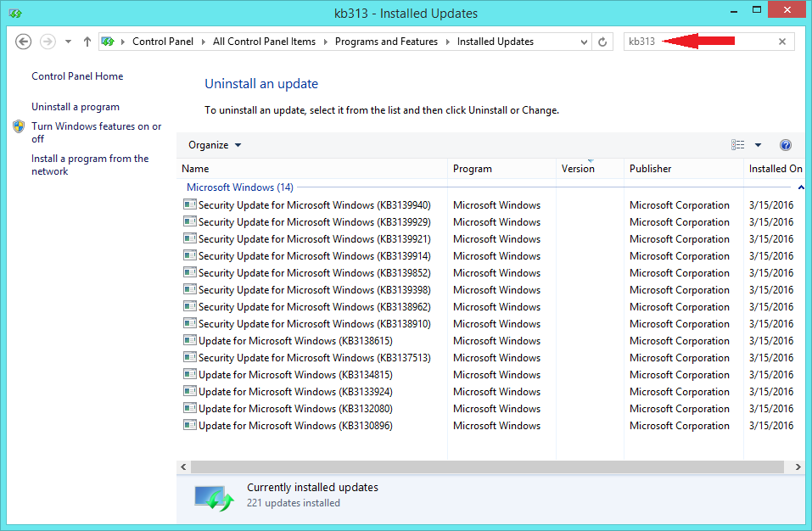Open the recent locations dropdown arrow
The height and width of the screenshot is (531, 812).
click(69, 42)
